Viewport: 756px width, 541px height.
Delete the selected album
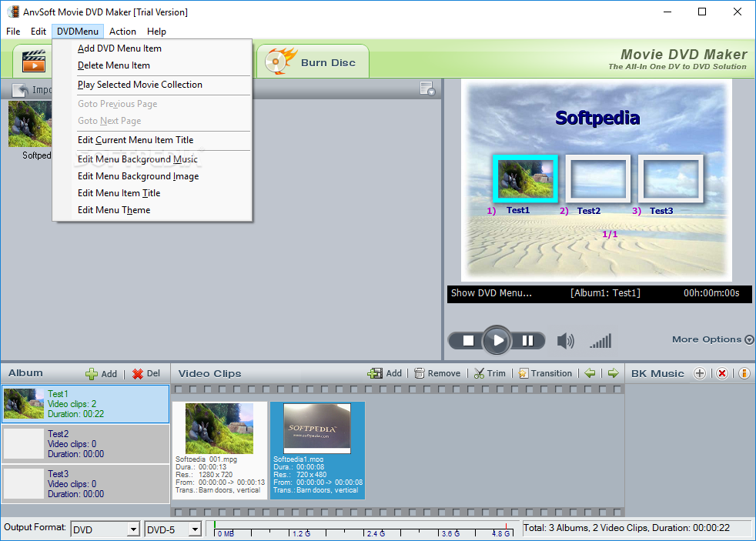[146, 373]
